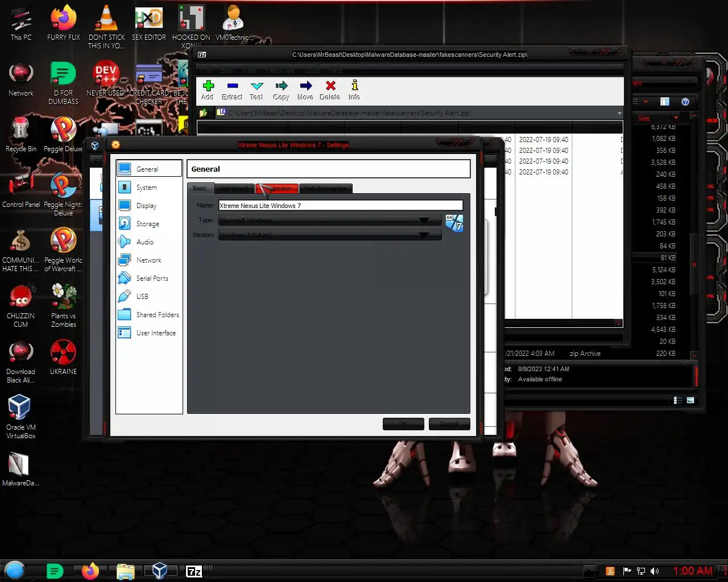
Task: Open HxD SEX EDITOR desktop shortcut
Action: (x=149, y=23)
